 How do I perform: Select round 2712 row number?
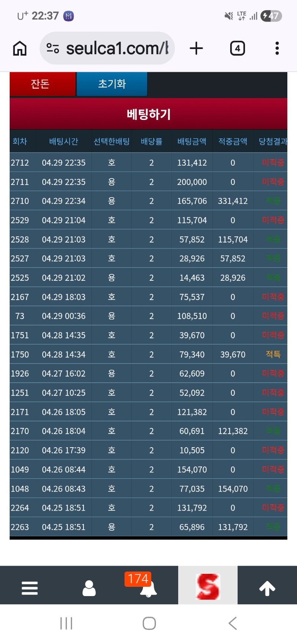[20, 163]
